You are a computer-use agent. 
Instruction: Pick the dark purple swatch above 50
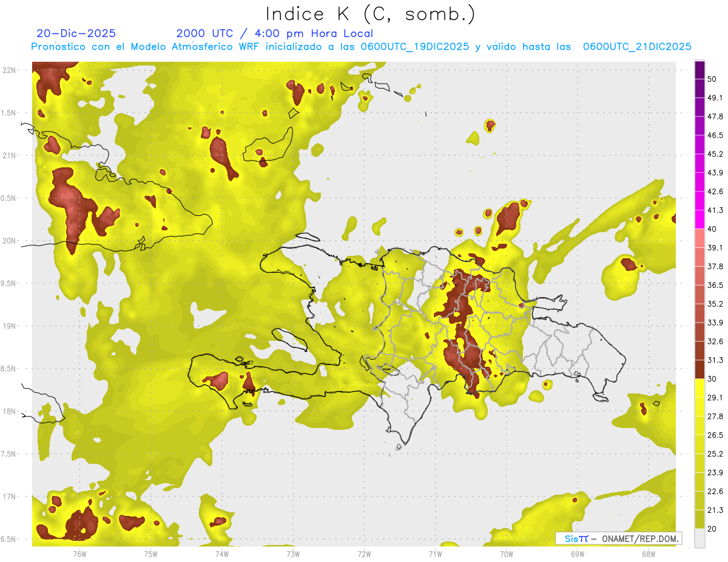[699, 70]
